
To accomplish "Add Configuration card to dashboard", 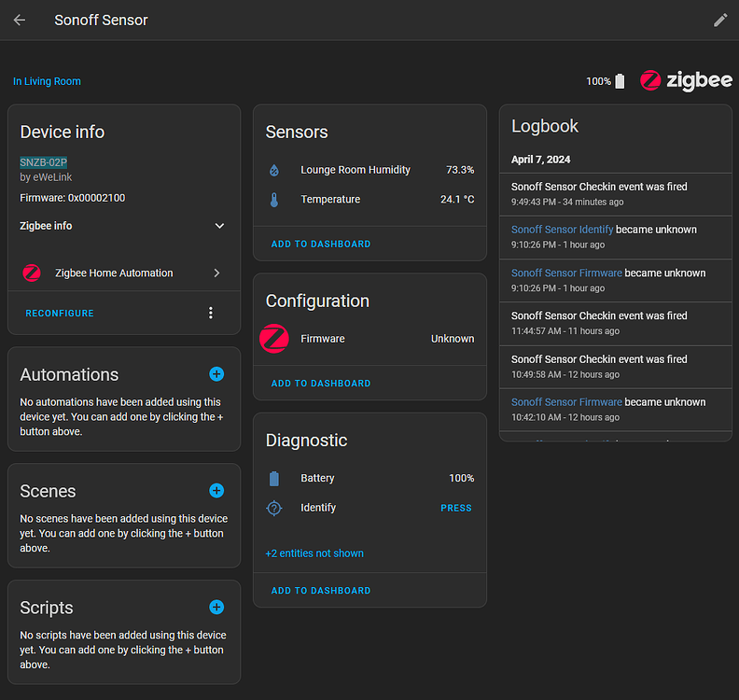I will coord(321,384).
